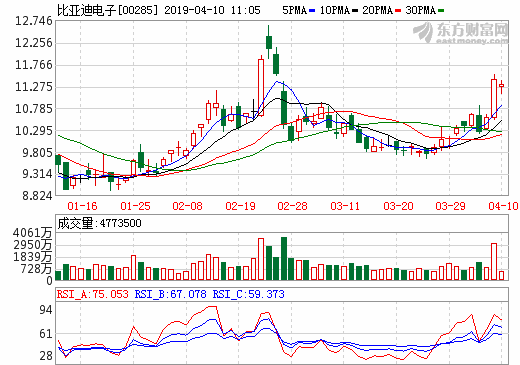
Task: Select the 03-20 date marker
Action: click(398, 206)
